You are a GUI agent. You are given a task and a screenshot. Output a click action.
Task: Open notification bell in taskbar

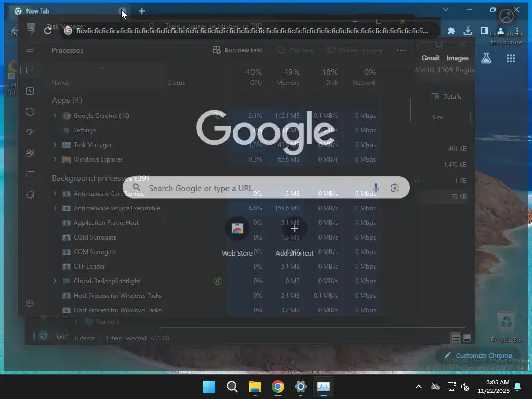[518, 387]
